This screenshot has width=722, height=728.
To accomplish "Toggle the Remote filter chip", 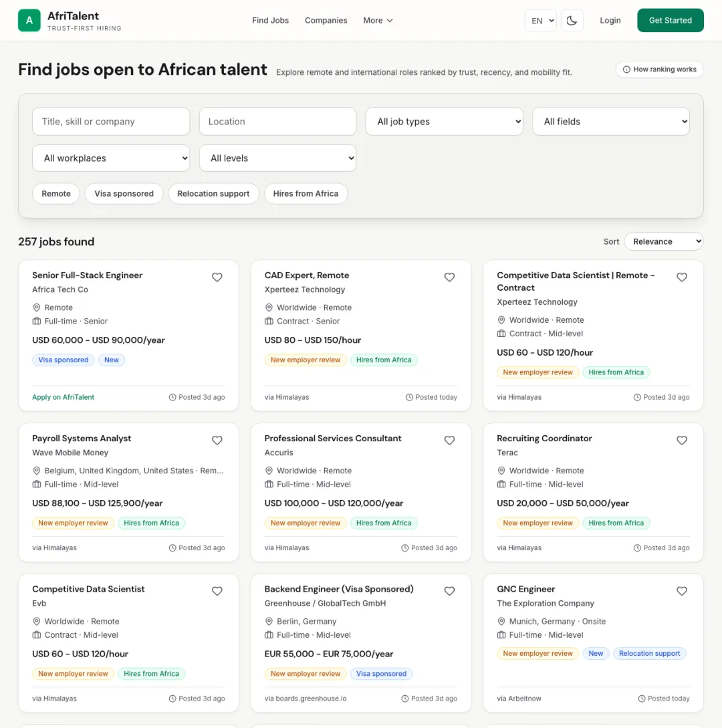I will [x=56, y=194].
